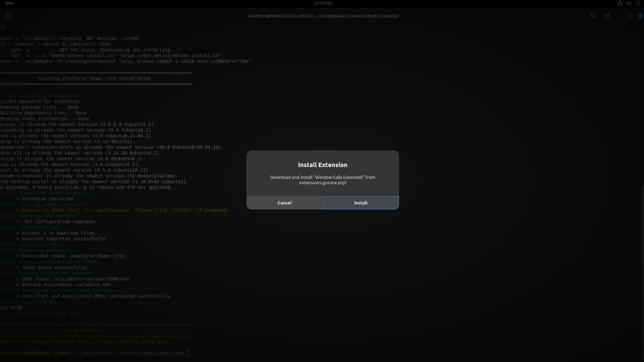Click 'Auto-start and Application Menu configured' line
This screenshot has width=644, height=362.
click(95, 296)
